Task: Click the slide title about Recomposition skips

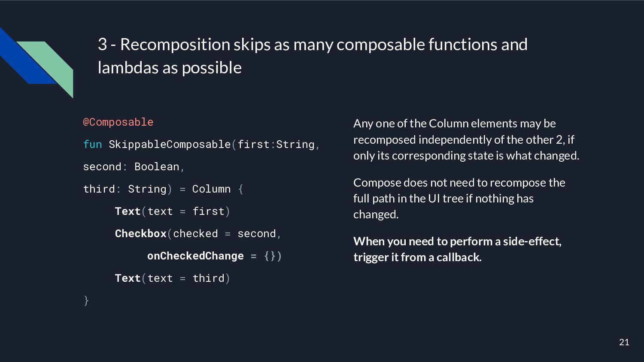Action: pos(313,56)
